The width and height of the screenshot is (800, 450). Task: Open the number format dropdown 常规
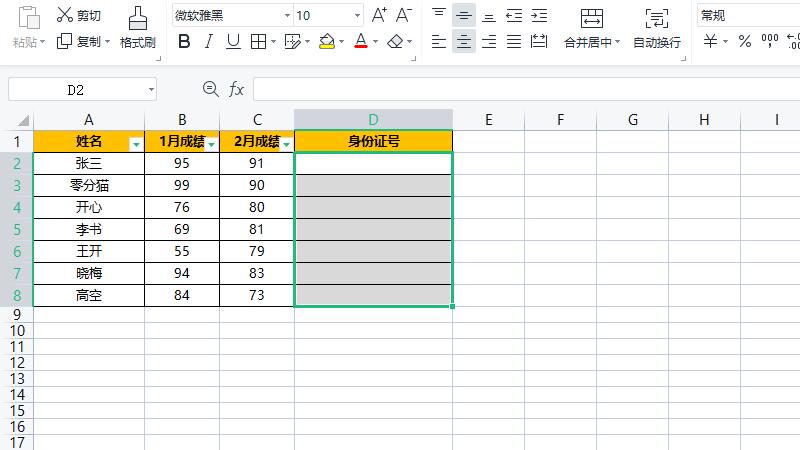click(x=745, y=15)
